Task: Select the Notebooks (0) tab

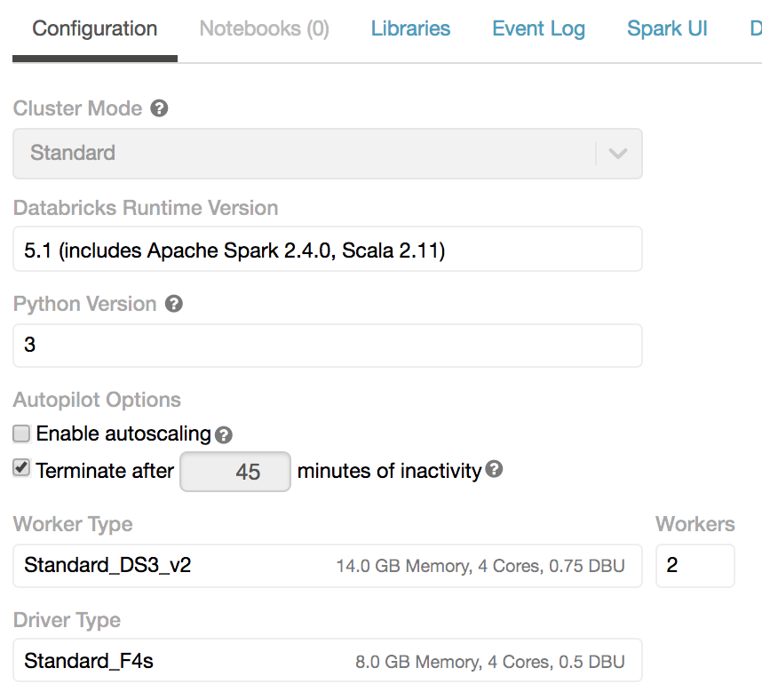Action: coord(264,28)
